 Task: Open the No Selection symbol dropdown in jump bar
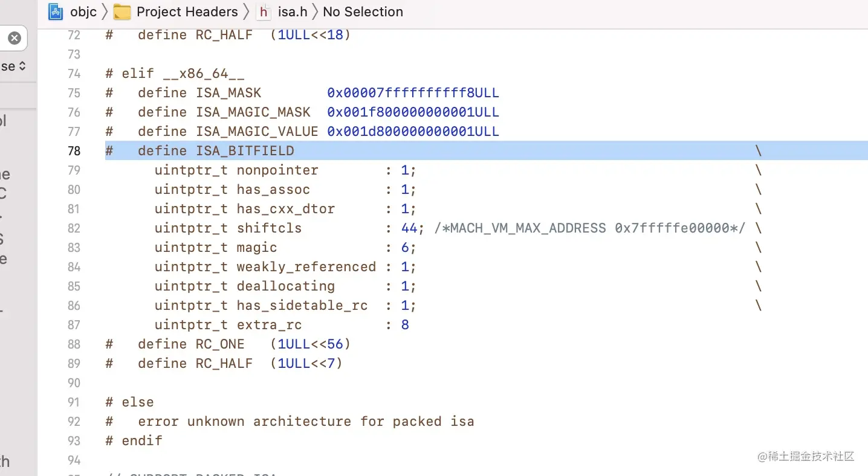coord(362,11)
